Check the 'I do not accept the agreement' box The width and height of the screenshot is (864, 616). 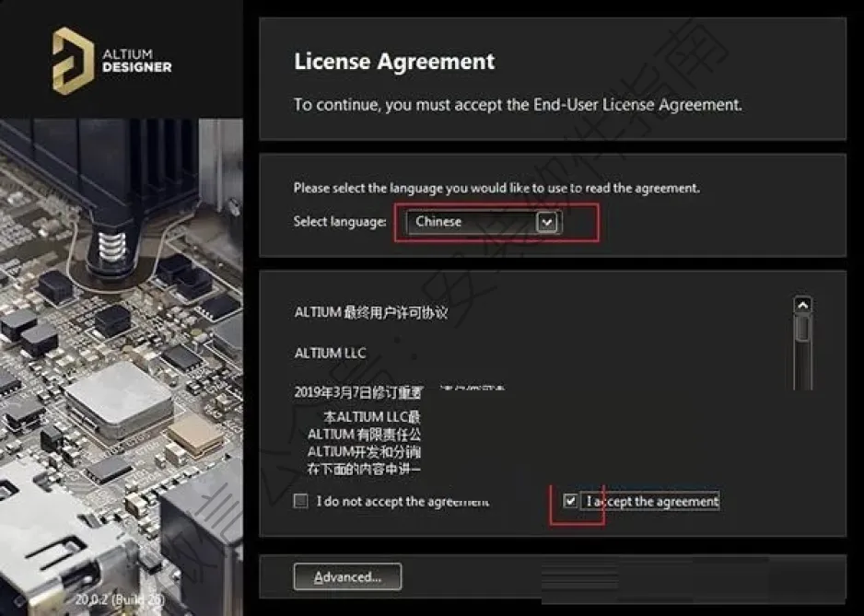click(x=301, y=501)
